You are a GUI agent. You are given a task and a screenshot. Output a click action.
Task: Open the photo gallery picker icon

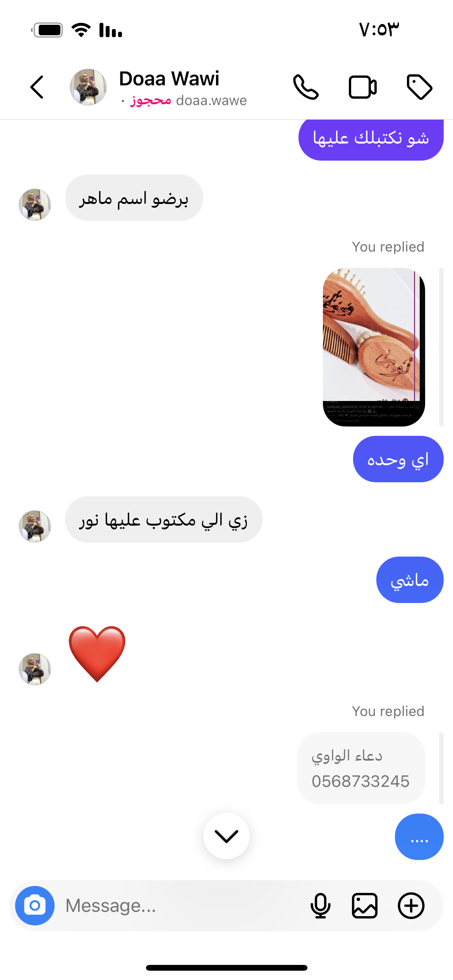pos(365,905)
